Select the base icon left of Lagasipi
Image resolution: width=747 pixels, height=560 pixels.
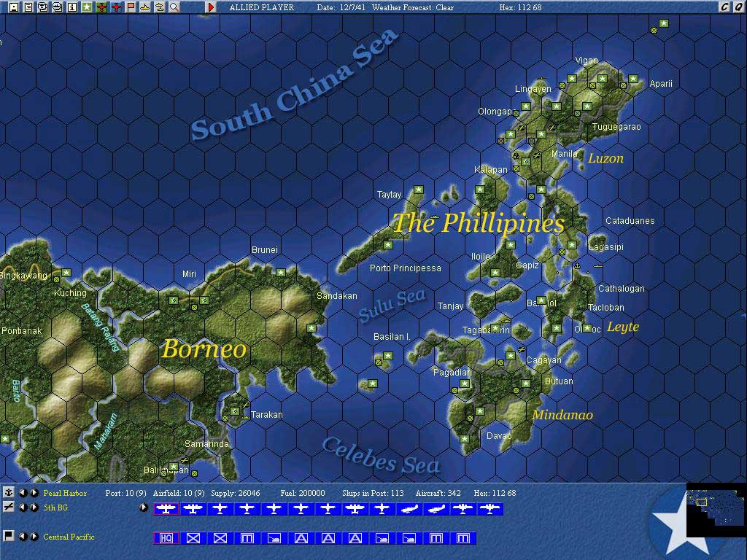click(572, 245)
